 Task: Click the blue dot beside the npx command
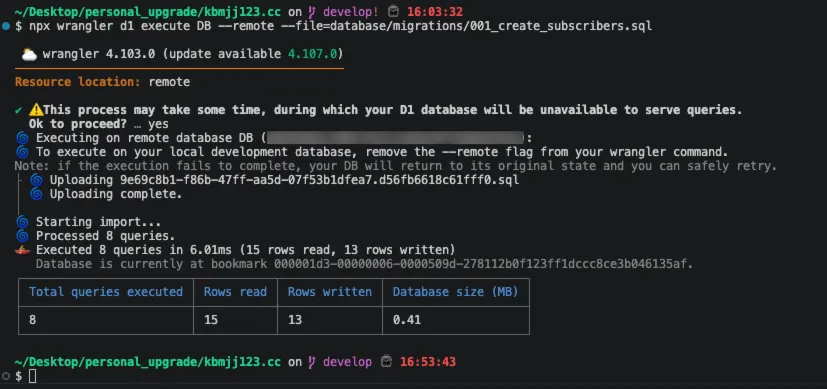(x=5, y=26)
